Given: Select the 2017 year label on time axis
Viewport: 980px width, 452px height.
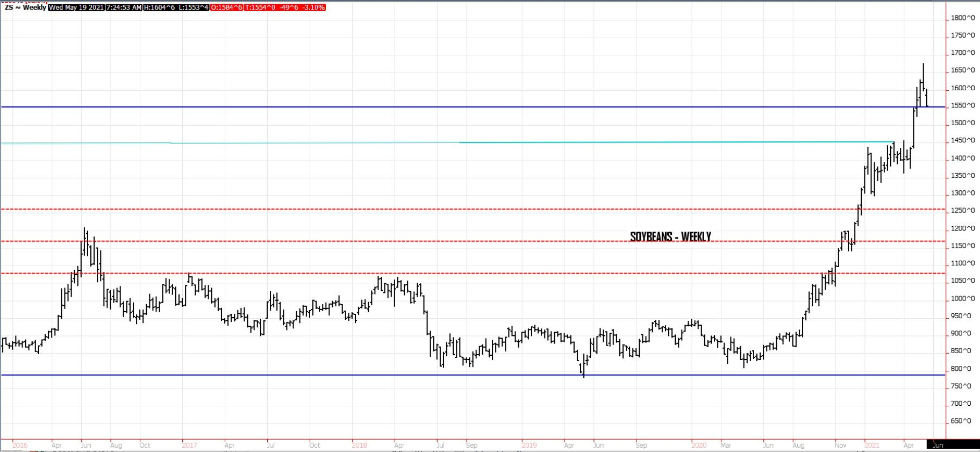Looking at the screenshot, I should [190, 445].
